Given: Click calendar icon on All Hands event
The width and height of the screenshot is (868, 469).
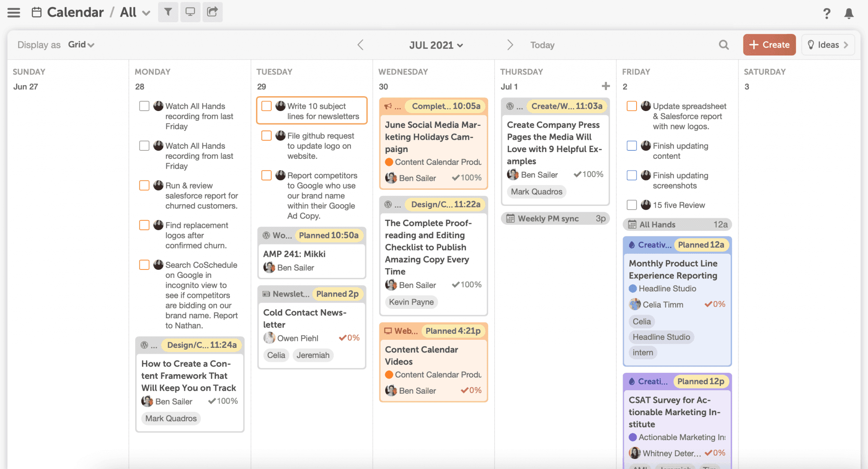Looking at the screenshot, I should point(632,225).
